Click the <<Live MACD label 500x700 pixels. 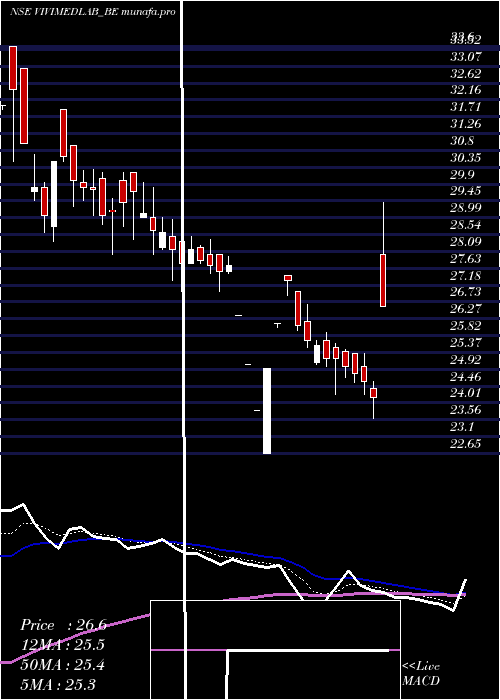[x=421, y=674]
